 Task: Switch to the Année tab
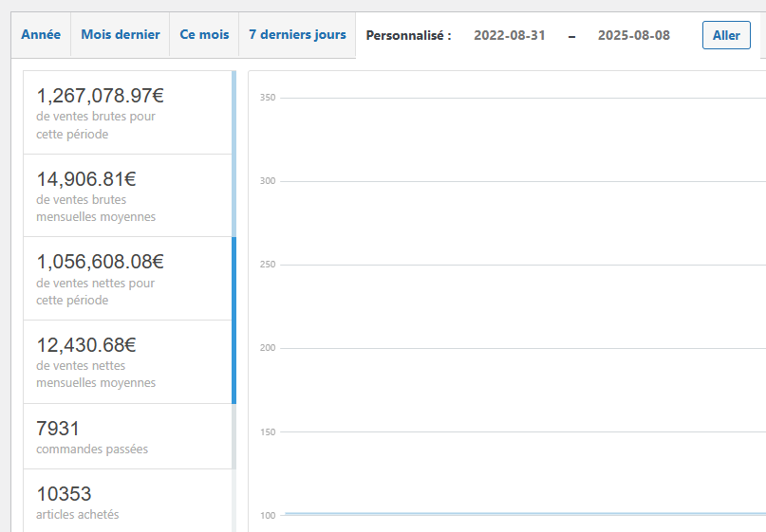(41, 35)
